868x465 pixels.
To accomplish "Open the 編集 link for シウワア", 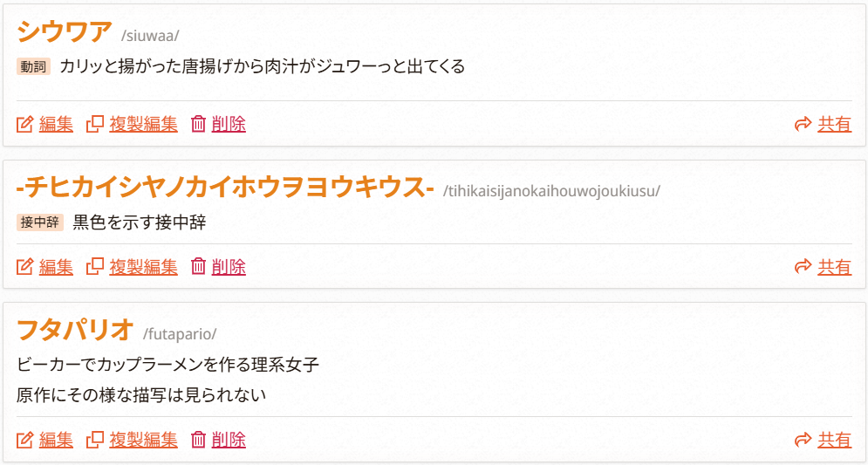I will [56, 124].
